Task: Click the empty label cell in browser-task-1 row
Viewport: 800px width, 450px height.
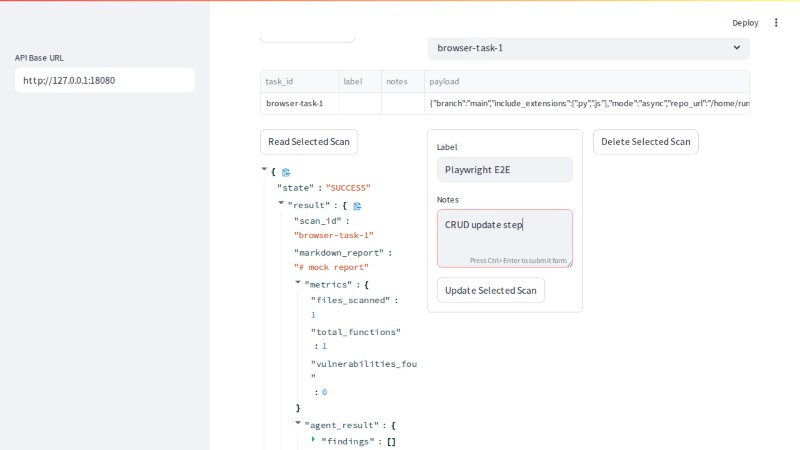Action: pyautogui.click(x=360, y=104)
